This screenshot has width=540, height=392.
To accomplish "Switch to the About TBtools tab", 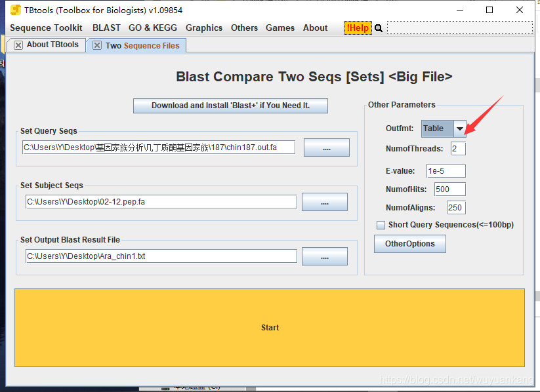I will [52, 45].
